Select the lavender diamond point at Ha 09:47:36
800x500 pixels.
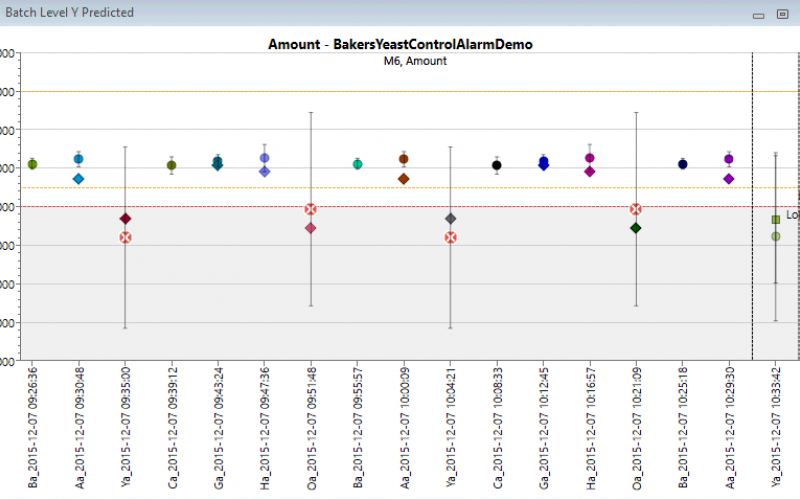[264, 172]
